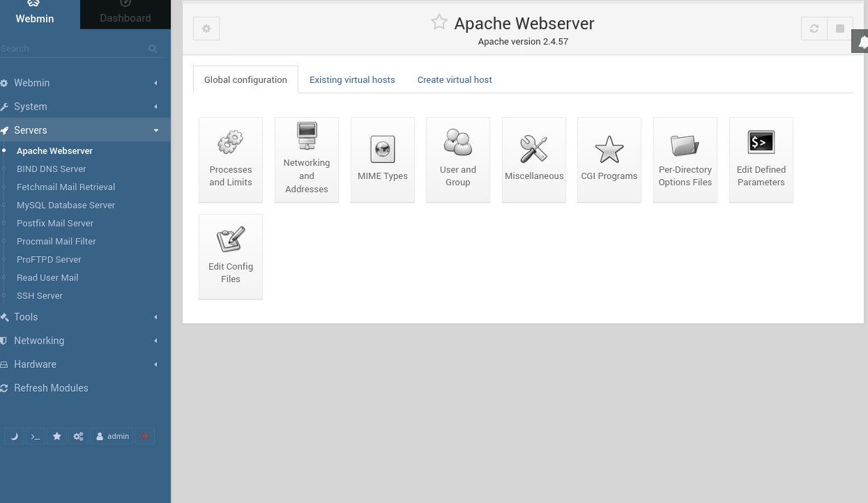868x503 pixels.
Task: Mark Apache Webserver as favorite star
Action: [x=439, y=22]
